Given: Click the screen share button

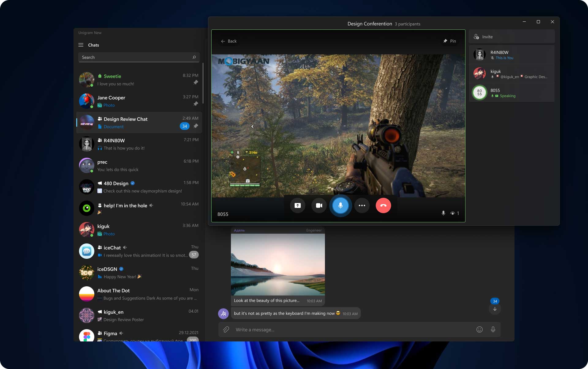Looking at the screenshot, I should tap(298, 205).
